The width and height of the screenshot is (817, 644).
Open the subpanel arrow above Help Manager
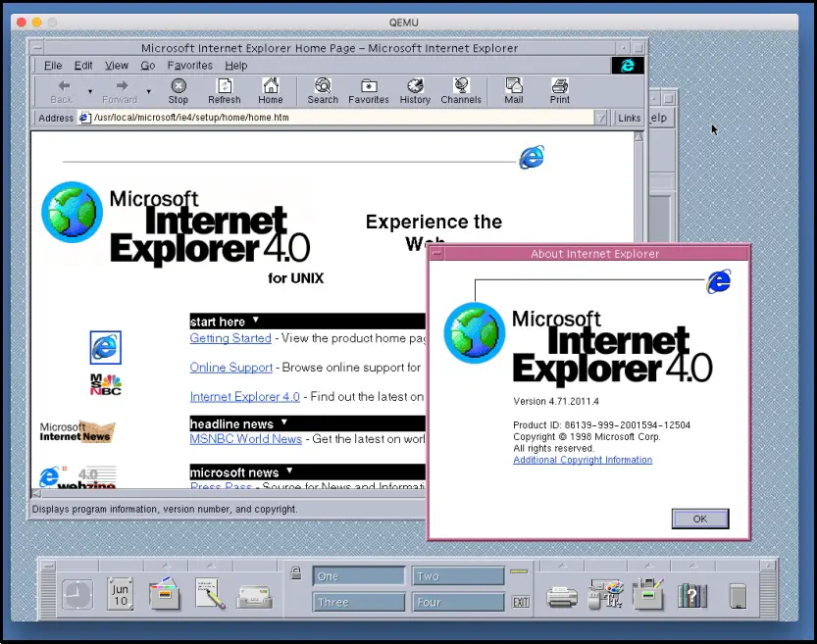pyautogui.click(x=693, y=566)
